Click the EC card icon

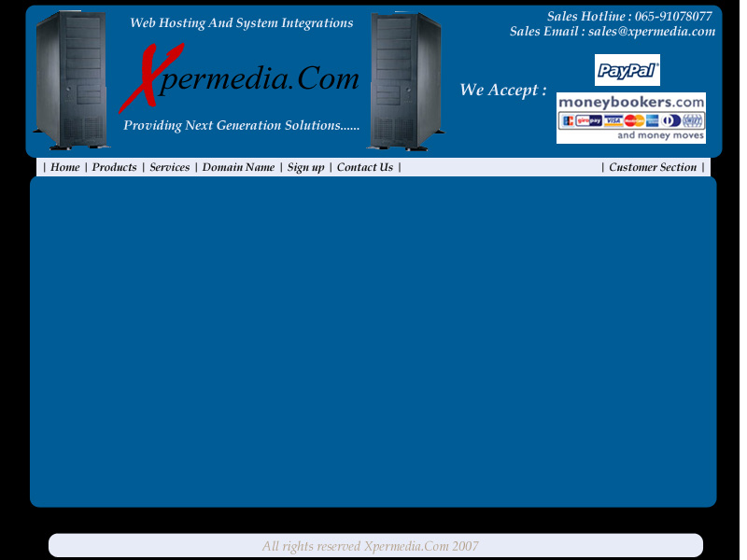[568, 120]
